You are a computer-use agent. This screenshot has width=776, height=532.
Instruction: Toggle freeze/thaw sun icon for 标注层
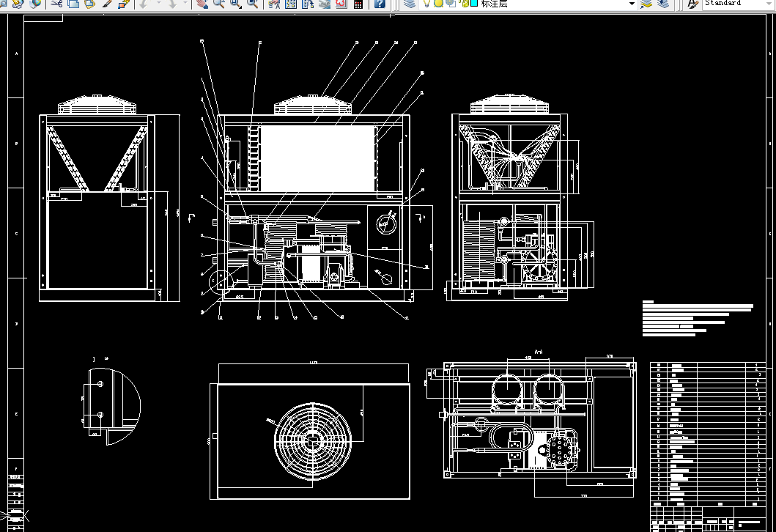click(x=438, y=4)
